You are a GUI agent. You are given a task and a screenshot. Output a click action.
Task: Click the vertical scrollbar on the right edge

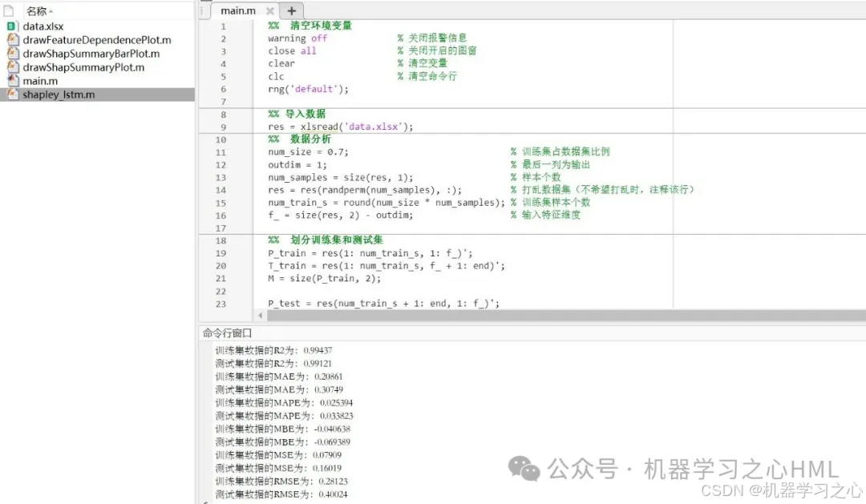(861, 160)
